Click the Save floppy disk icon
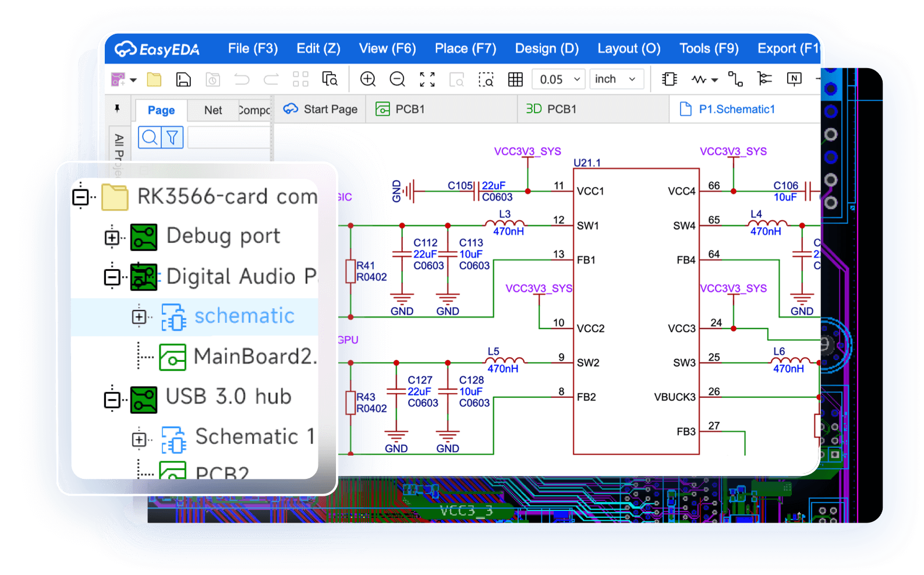The image size is (924, 575). (x=183, y=79)
